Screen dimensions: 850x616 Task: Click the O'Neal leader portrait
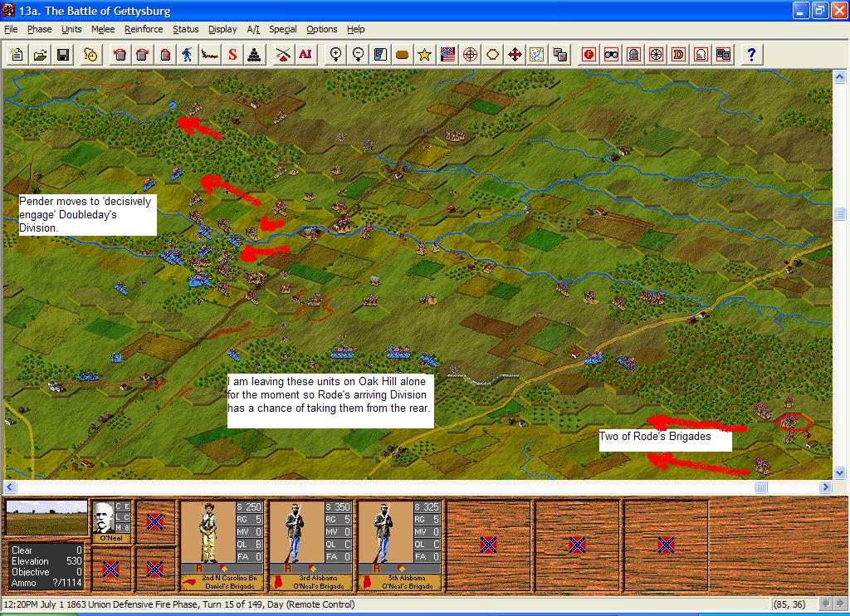(104, 518)
